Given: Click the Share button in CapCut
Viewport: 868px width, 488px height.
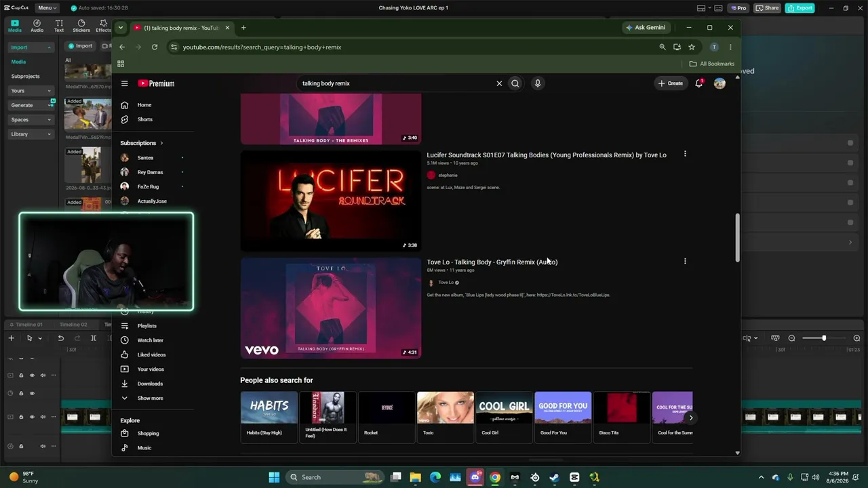Looking at the screenshot, I should 768,8.
